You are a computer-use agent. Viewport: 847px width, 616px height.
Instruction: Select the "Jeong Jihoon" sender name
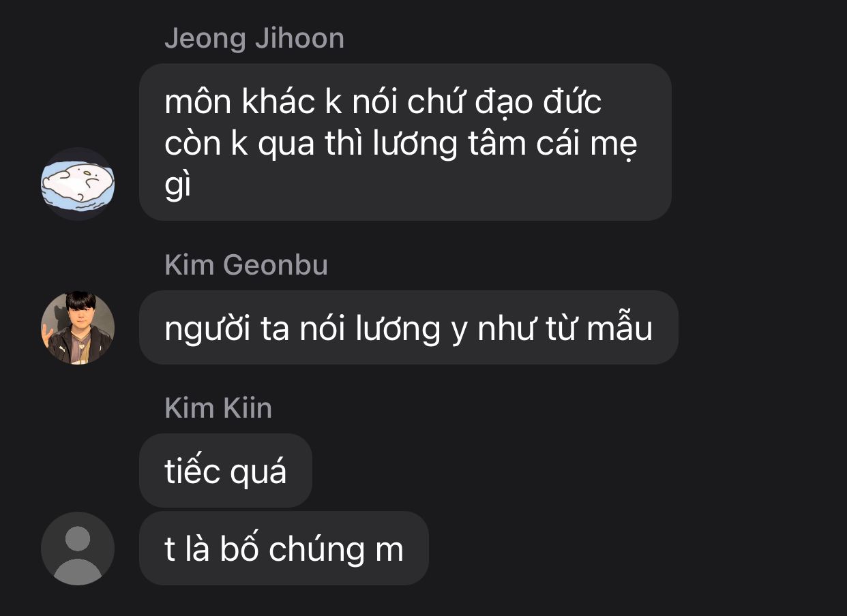click(x=254, y=38)
